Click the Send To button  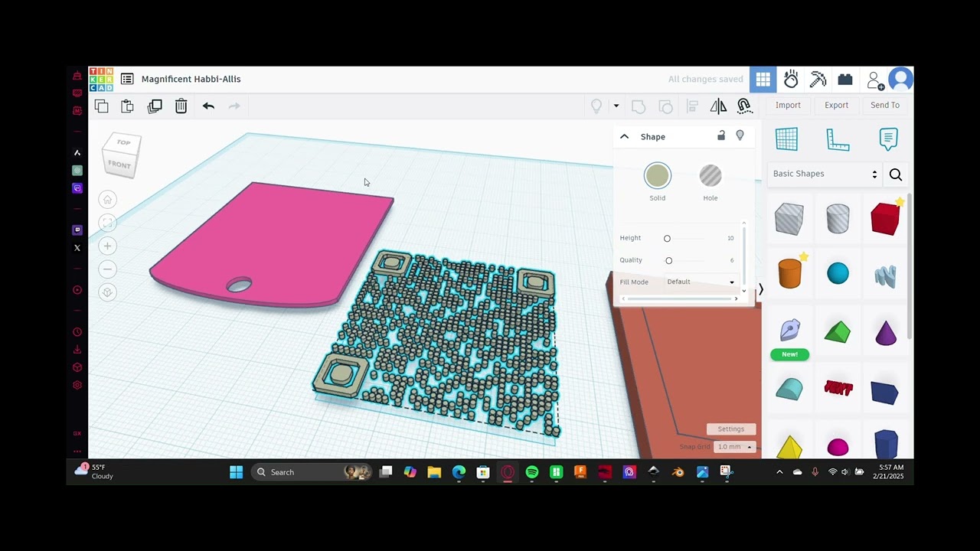885,105
